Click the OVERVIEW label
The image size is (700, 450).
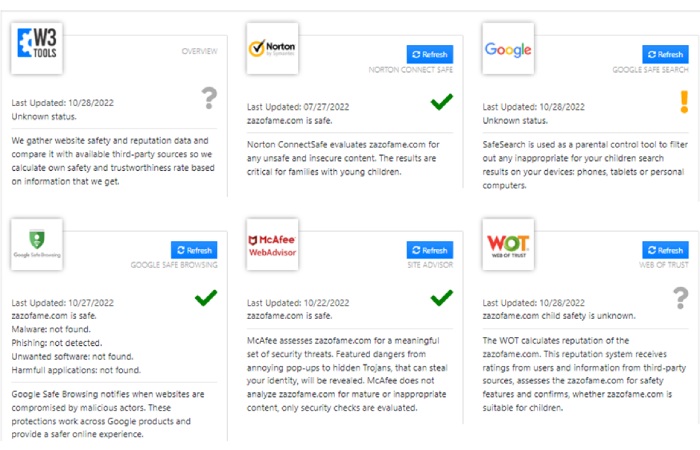coord(200,51)
